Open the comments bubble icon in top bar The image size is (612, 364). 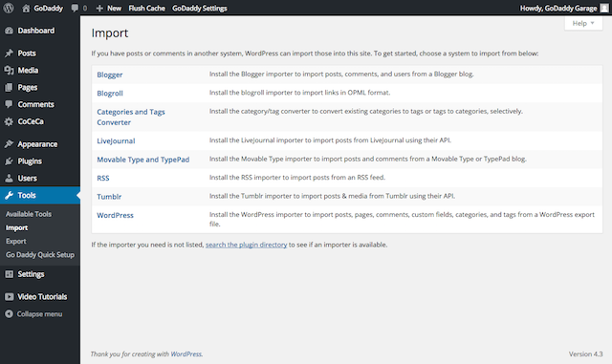[75, 9]
